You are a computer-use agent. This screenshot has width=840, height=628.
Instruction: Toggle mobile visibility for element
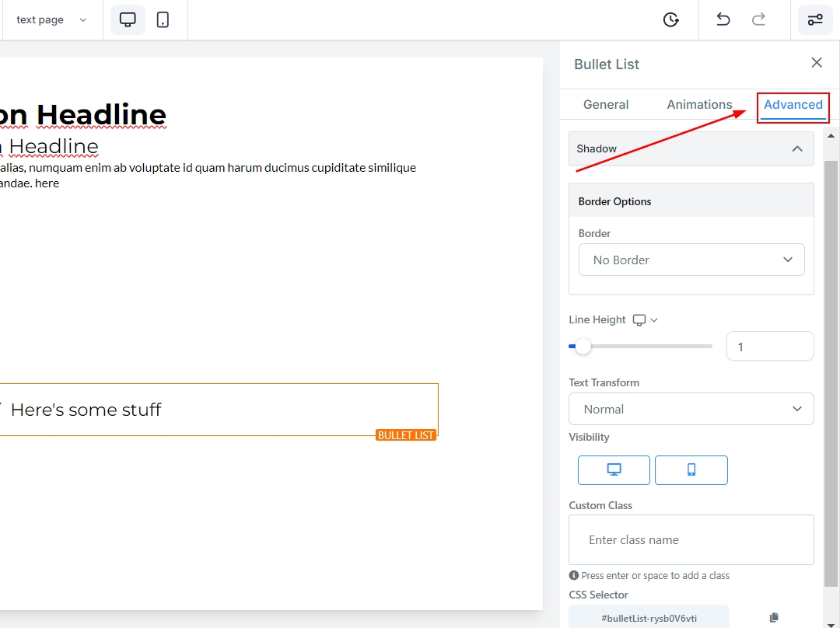[691, 470]
